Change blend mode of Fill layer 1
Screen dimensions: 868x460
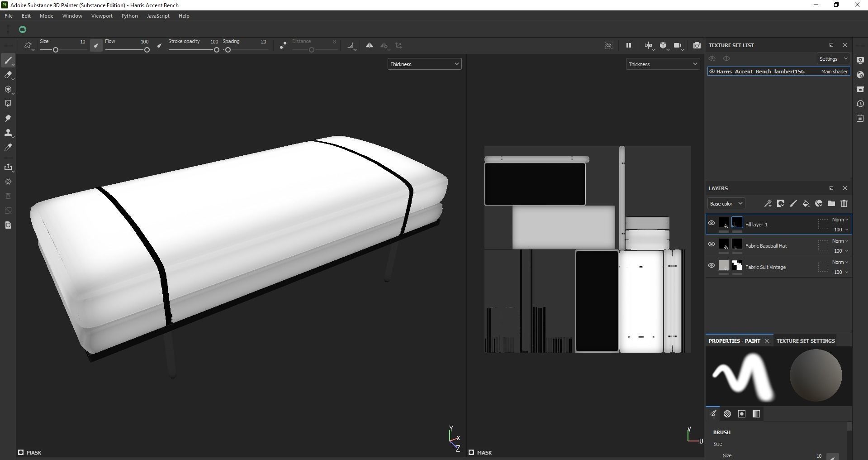click(x=840, y=220)
